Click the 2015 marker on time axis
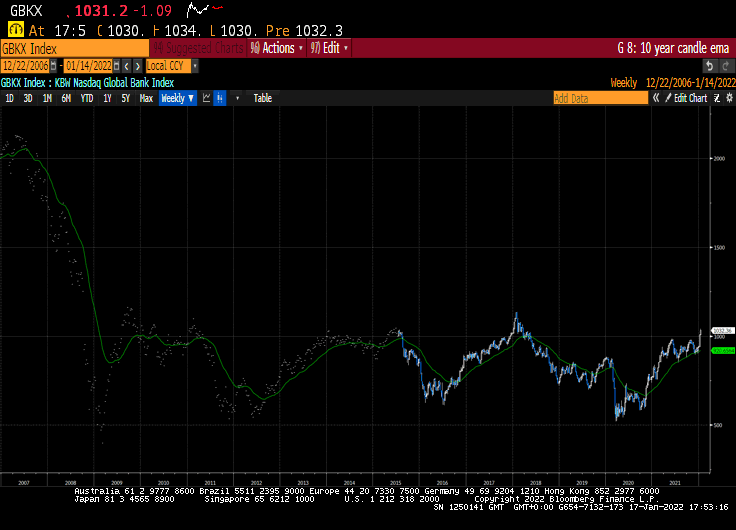This screenshot has width=736, height=530. 396,483
